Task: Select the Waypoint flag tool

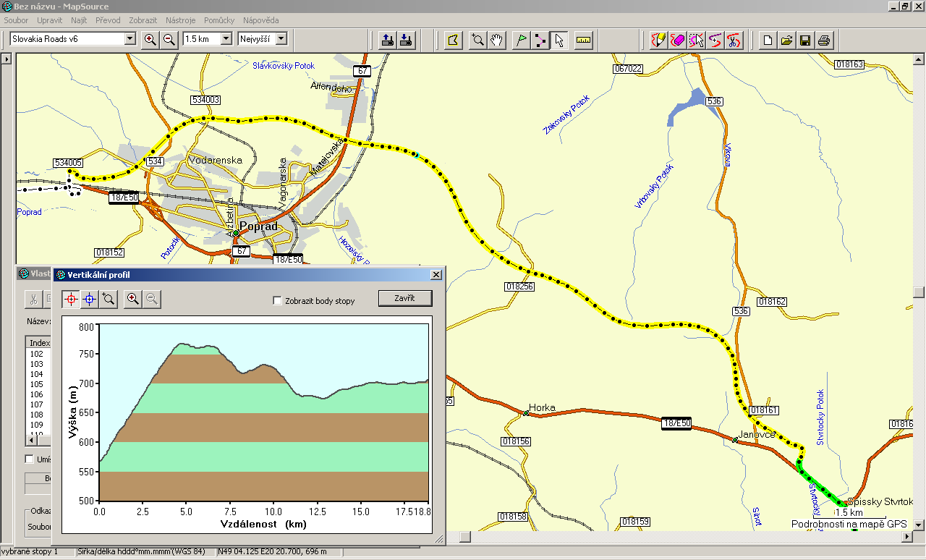Action: pyautogui.click(x=521, y=41)
